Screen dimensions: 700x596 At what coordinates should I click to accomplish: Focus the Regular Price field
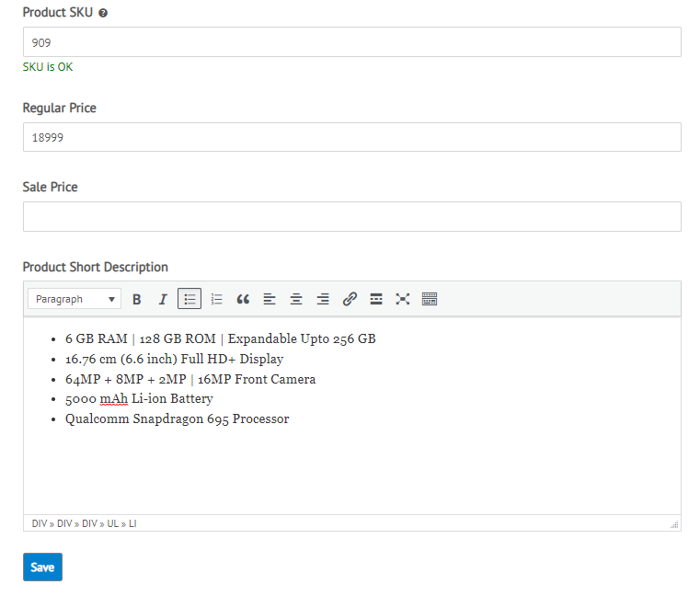coord(351,137)
